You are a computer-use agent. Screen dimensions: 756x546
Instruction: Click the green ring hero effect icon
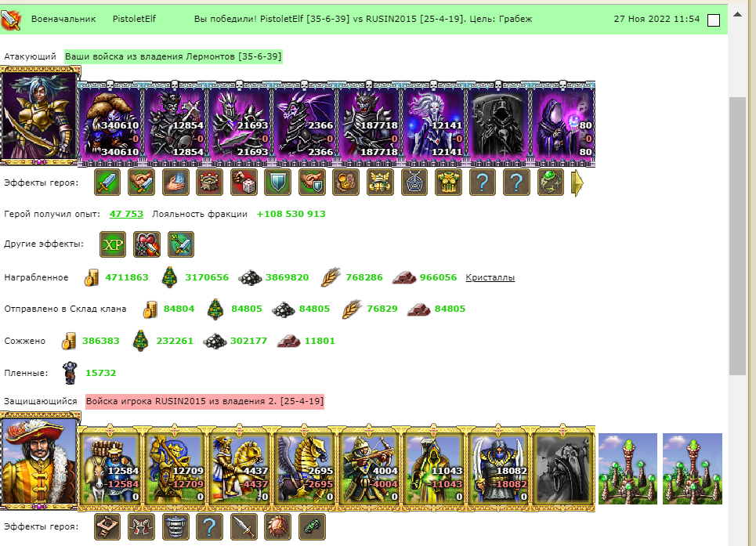coord(551,183)
